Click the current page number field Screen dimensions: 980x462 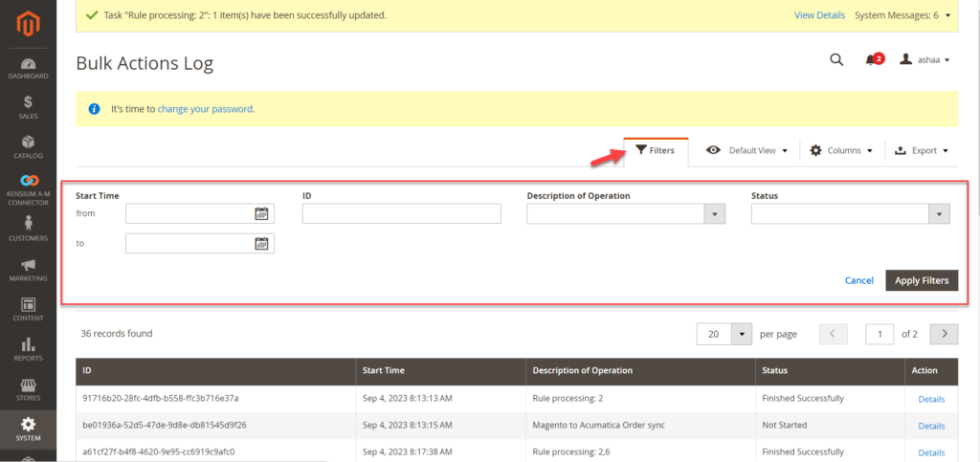pyautogui.click(x=880, y=334)
